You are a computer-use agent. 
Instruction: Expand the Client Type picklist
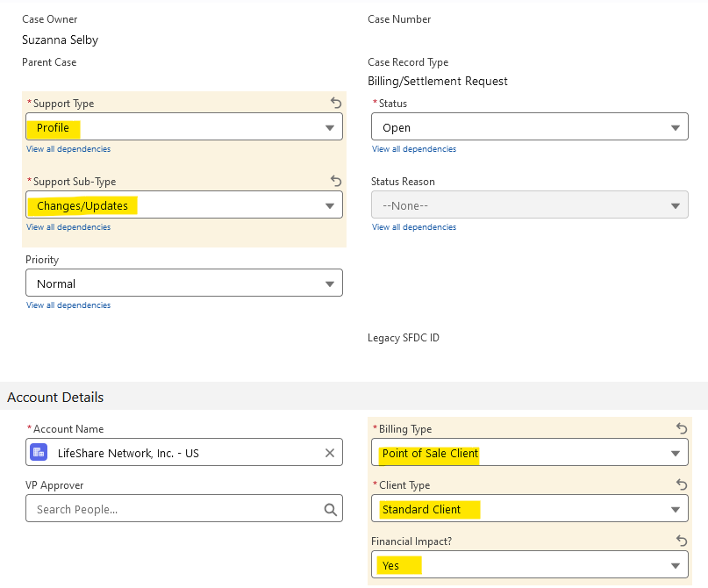point(530,509)
